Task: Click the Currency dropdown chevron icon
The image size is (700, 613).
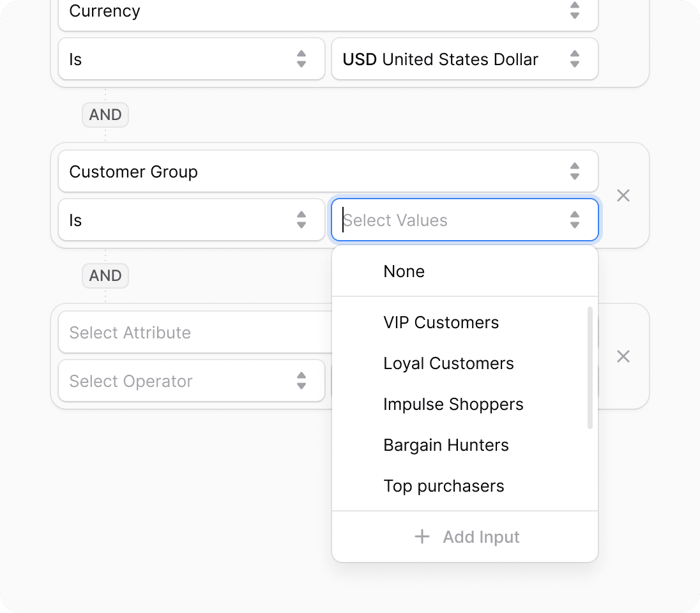Action: [x=574, y=11]
